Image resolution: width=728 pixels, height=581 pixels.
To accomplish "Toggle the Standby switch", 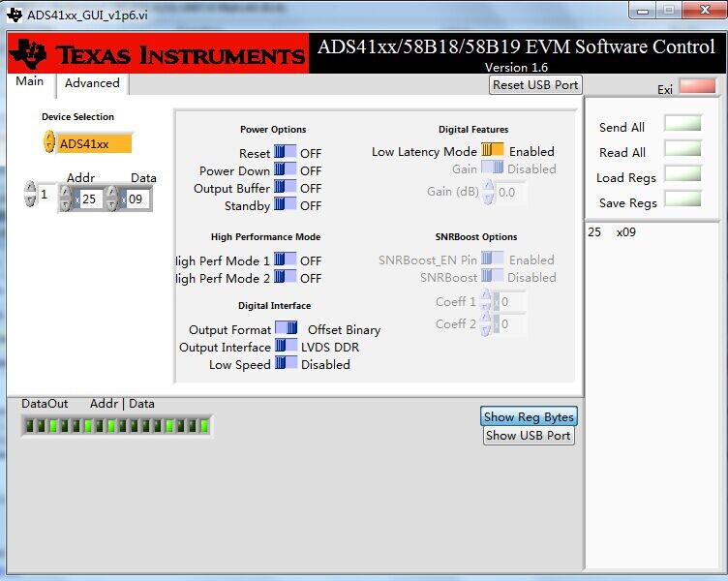I will tap(285, 204).
